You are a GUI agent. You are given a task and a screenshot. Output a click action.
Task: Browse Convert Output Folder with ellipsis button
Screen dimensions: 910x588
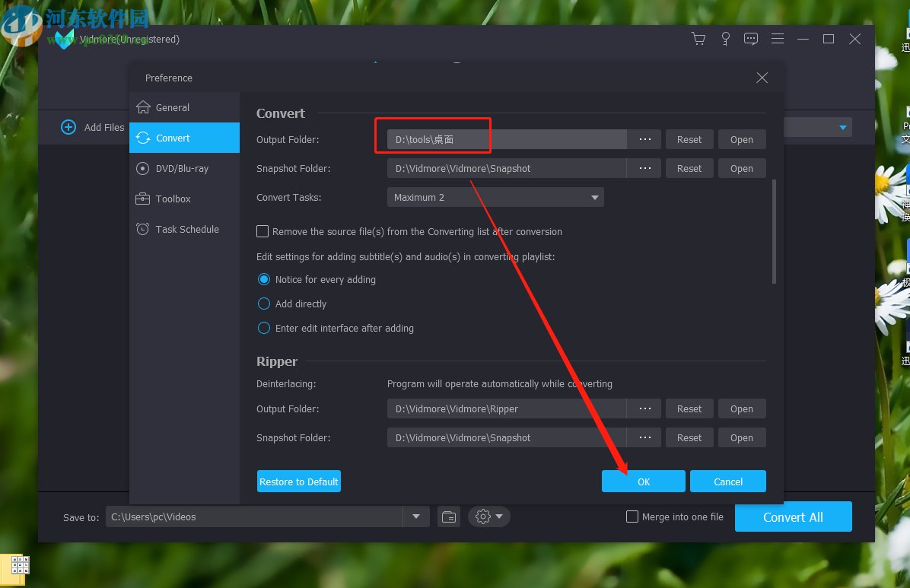pos(644,139)
